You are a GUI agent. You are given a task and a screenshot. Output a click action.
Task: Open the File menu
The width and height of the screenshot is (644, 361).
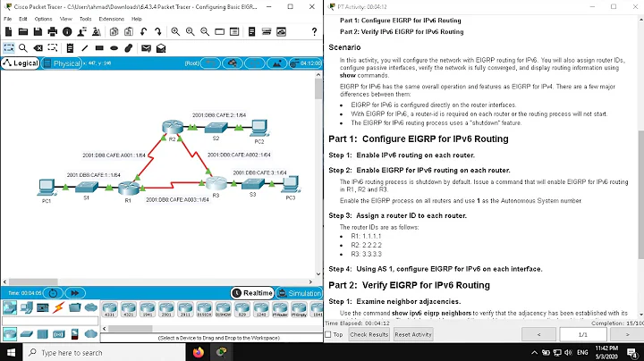tap(8, 19)
